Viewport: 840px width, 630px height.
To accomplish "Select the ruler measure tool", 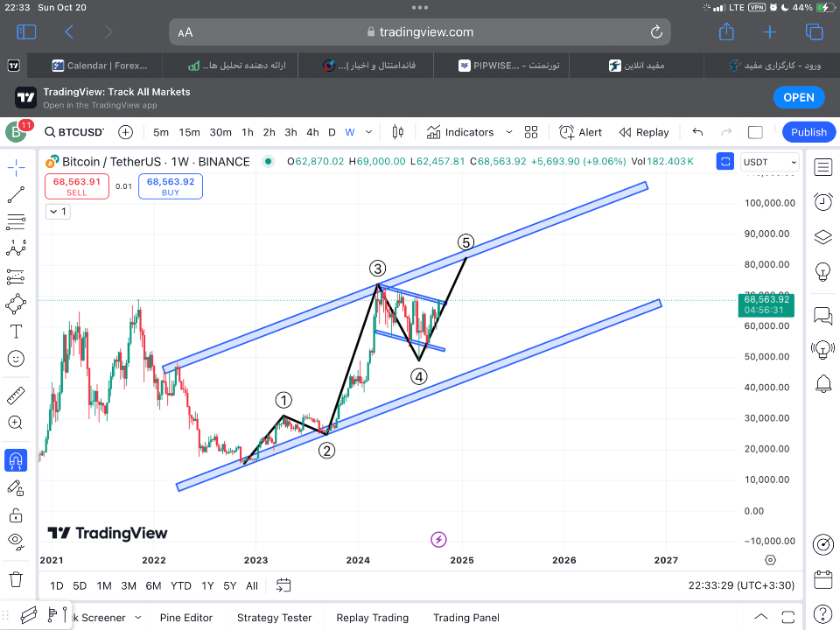I will coord(16,395).
